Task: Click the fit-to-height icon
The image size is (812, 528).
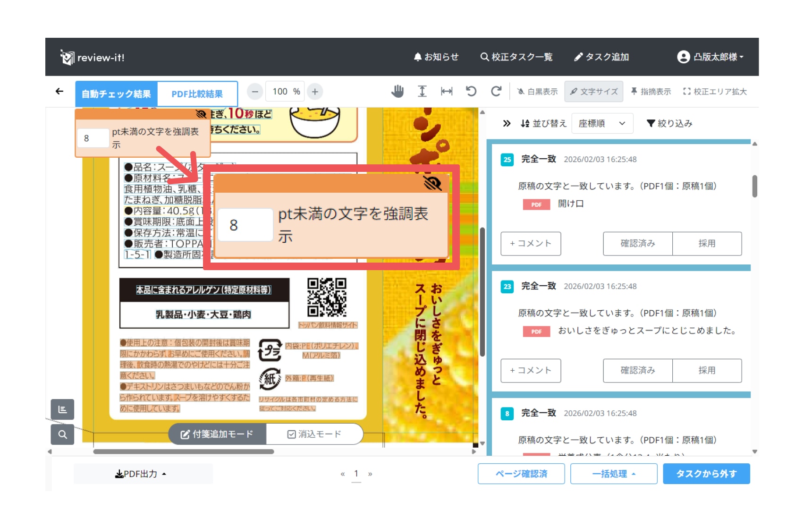Action: [x=422, y=91]
